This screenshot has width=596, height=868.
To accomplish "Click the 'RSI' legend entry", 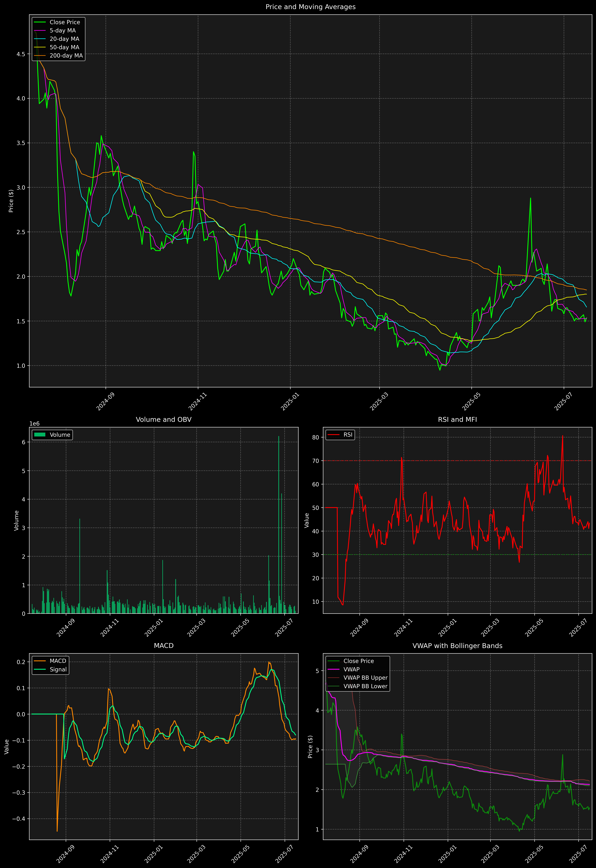I will pyautogui.click(x=348, y=435).
